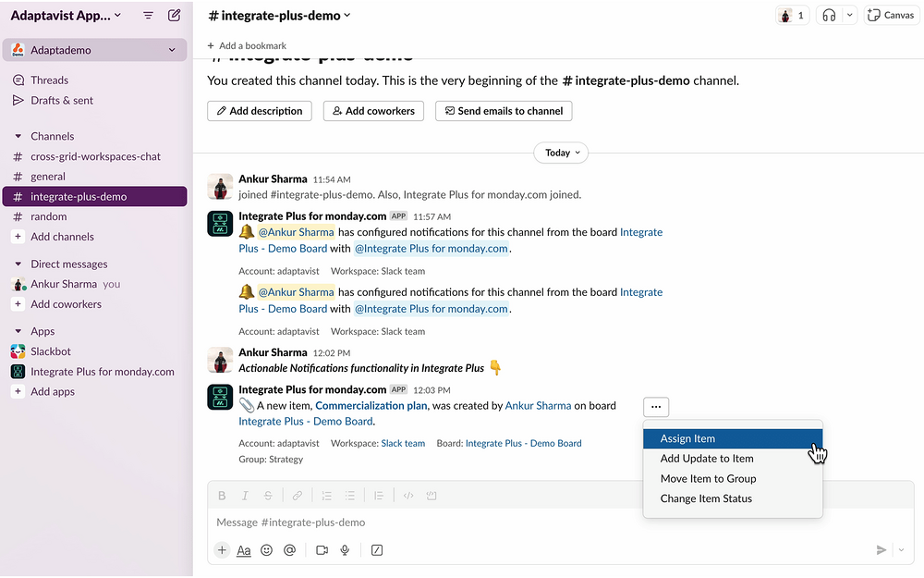The height and width of the screenshot is (578, 924).
Task: Open send options dropdown arrow
Action: pos(901,550)
